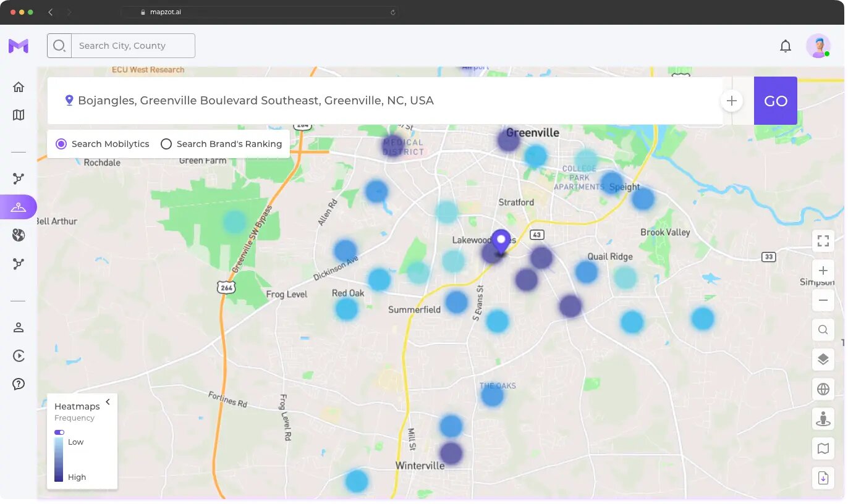Click the GO button
848x504 pixels.
click(776, 101)
